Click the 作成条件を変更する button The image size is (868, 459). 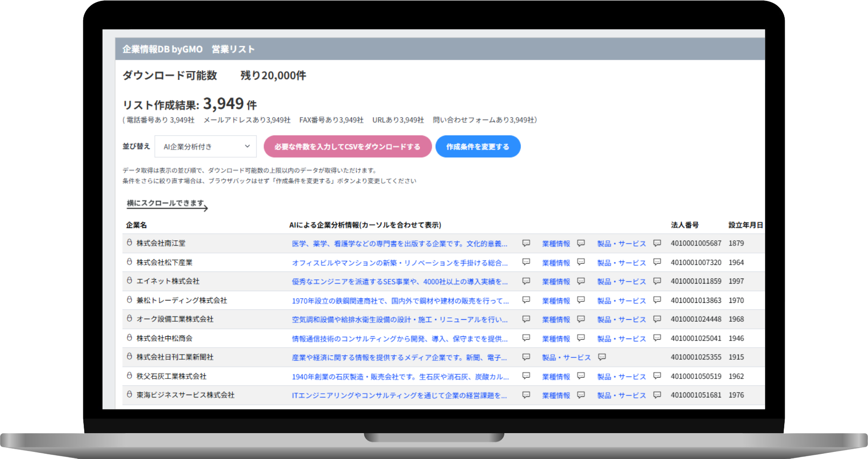(478, 147)
